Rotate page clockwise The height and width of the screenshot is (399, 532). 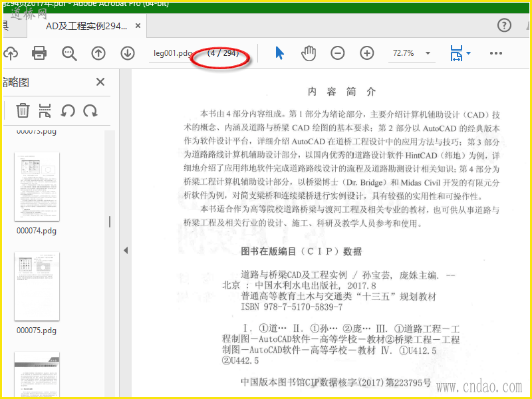[x=90, y=111]
